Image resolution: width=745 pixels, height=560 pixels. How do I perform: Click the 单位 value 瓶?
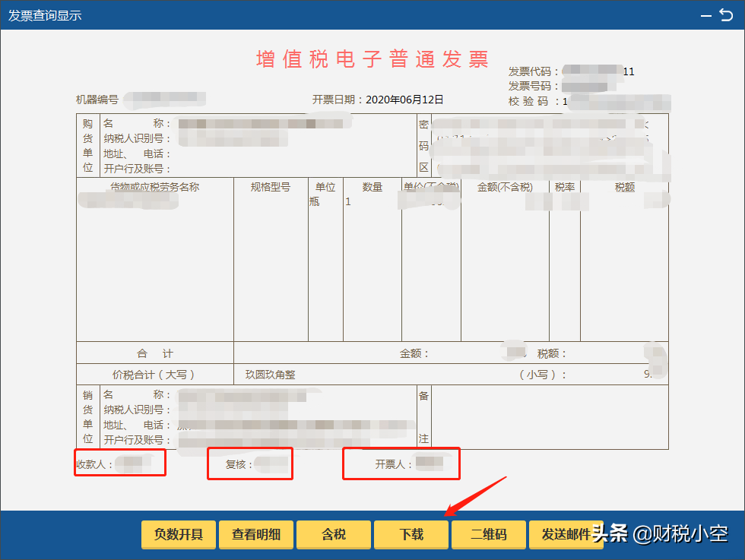[x=315, y=201]
